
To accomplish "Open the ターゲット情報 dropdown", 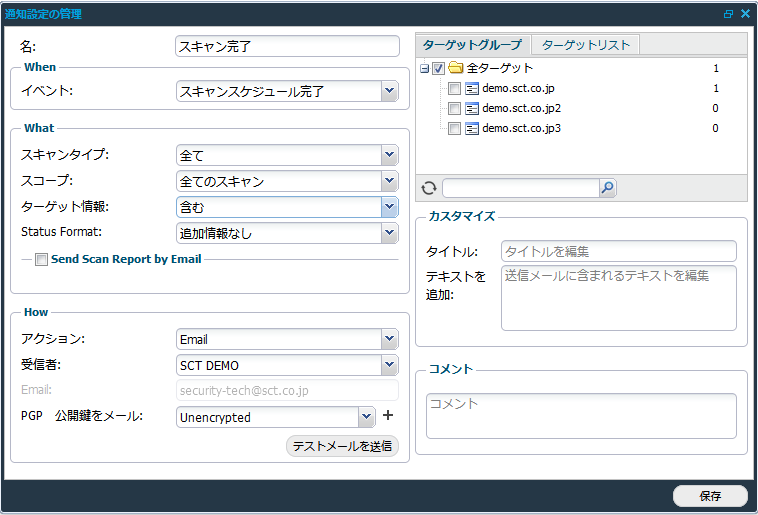I will [x=389, y=207].
